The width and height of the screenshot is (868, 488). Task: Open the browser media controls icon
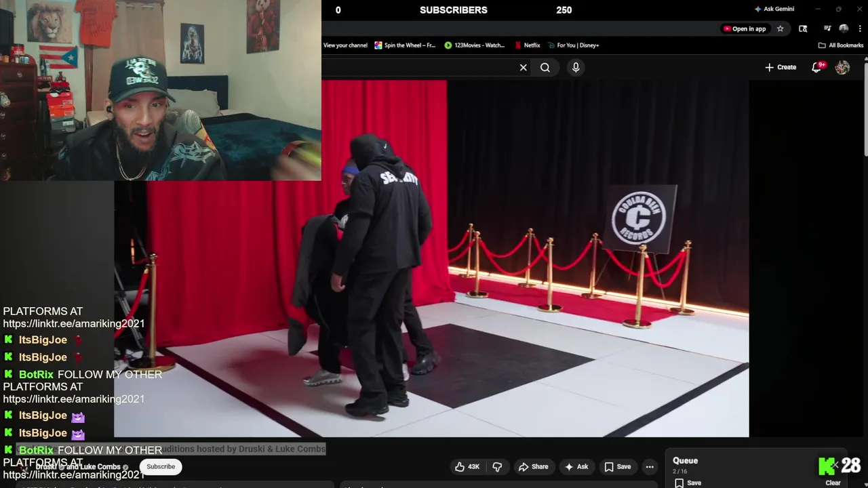click(x=827, y=28)
